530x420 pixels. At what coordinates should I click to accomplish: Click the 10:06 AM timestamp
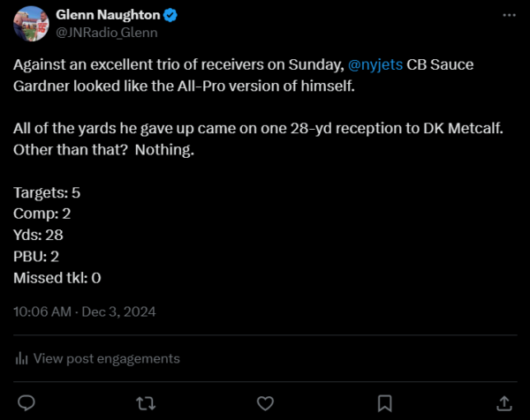point(43,311)
